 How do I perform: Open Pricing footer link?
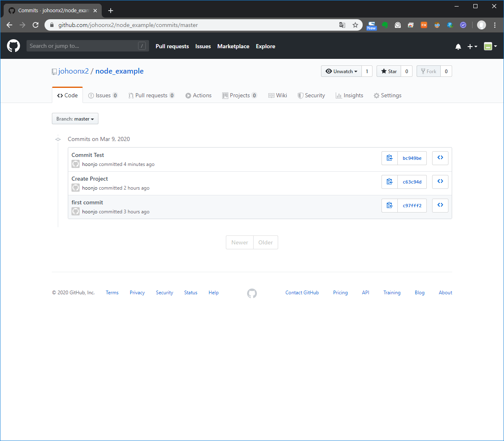pos(340,293)
